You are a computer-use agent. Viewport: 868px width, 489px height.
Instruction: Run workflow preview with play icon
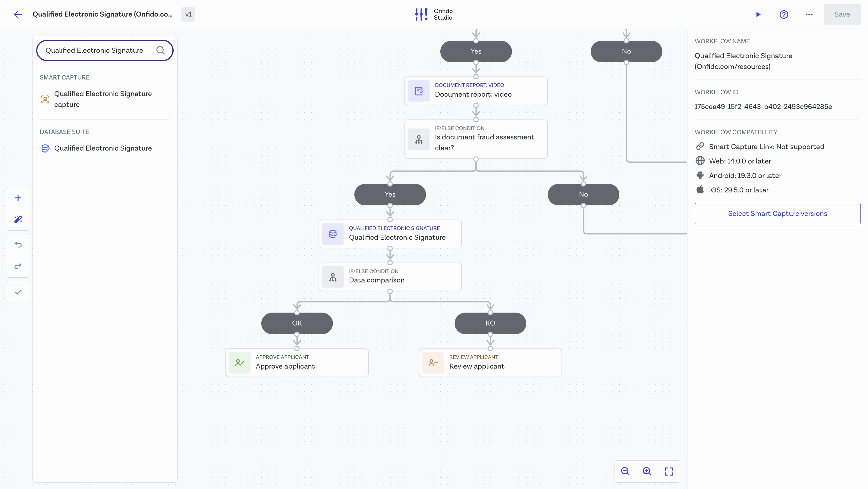pyautogui.click(x=758, y=14)
